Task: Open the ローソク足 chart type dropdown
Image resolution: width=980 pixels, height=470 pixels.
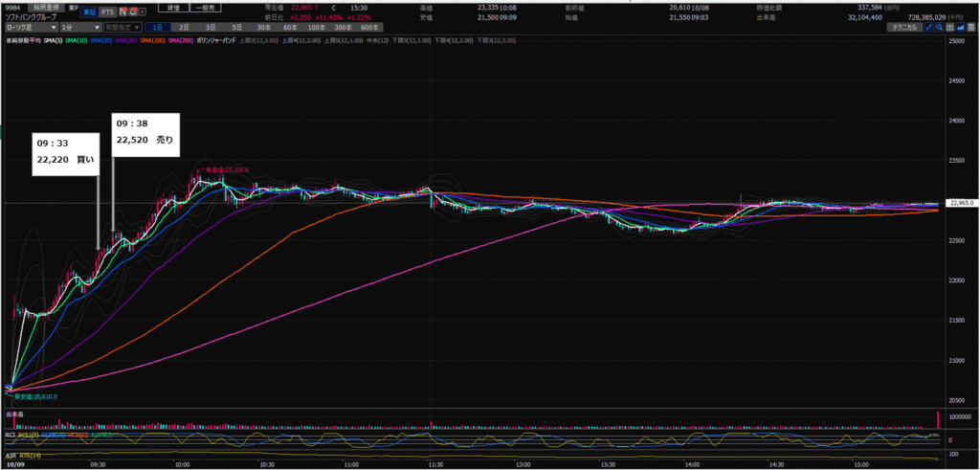Action: (32, 28)
